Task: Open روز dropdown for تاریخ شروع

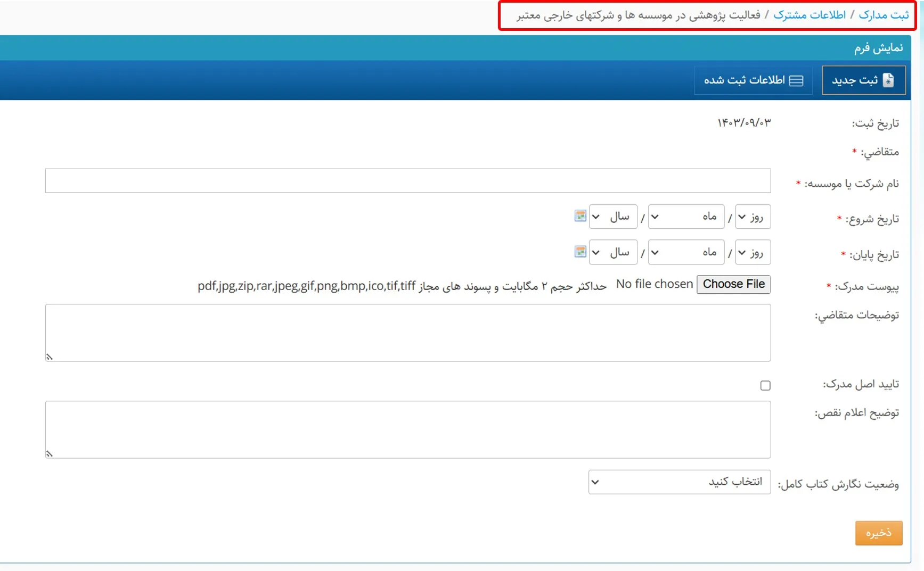Action: point(753,217)
